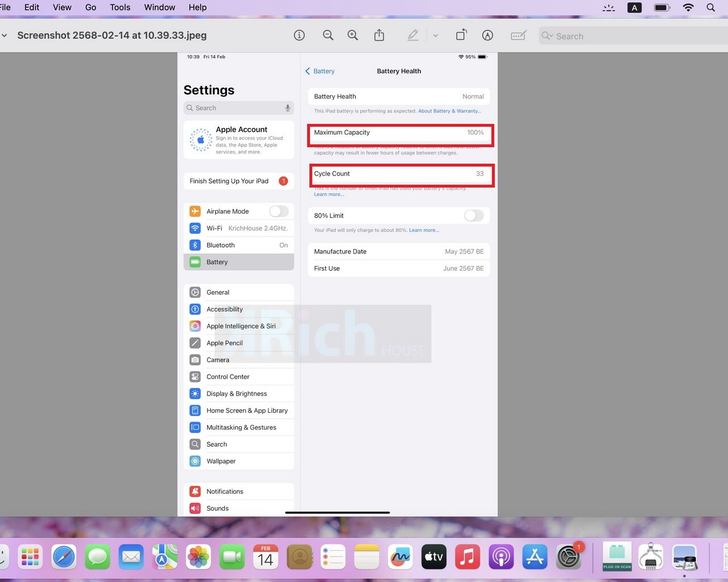Select the General settings row
Screen dimensions: 728x582
click(x=239, y=292)
